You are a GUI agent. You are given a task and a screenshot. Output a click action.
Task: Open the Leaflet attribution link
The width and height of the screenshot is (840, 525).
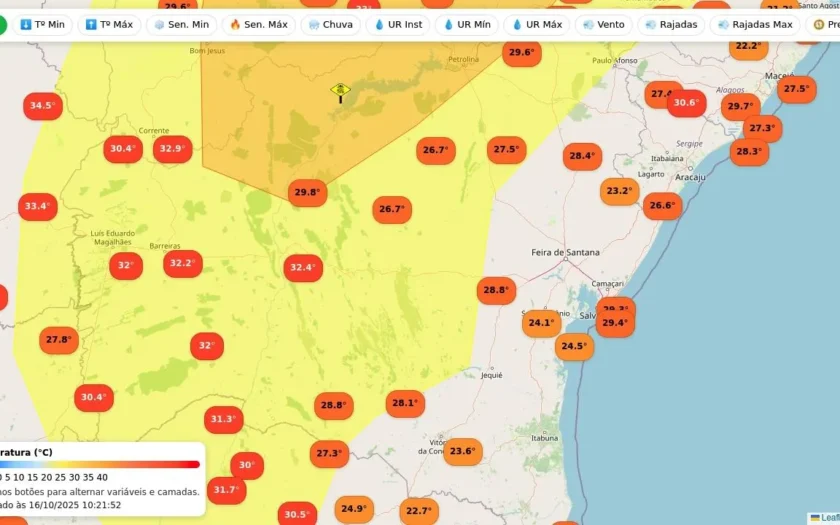(825, 518)
